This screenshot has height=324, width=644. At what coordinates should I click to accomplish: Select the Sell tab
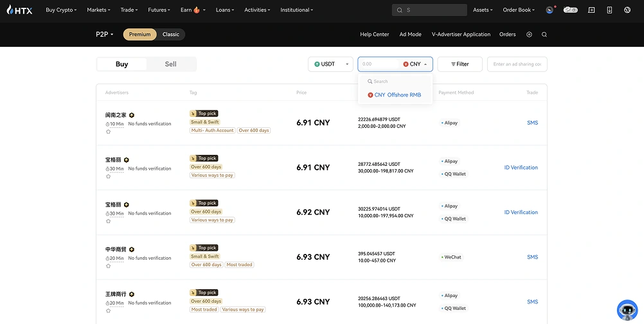click(171, 64)
